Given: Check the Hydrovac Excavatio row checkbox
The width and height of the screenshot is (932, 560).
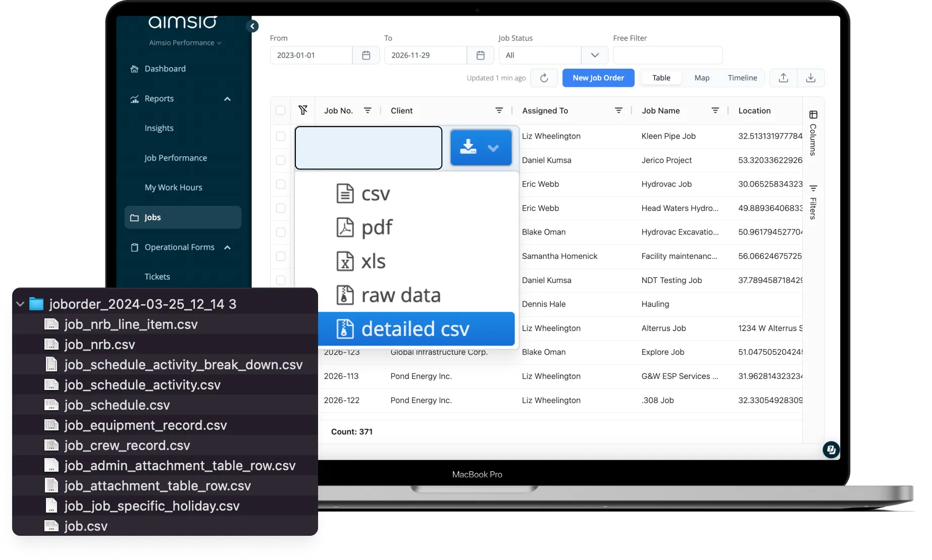Looking at the screenshot, I should (x=281, y=232).
